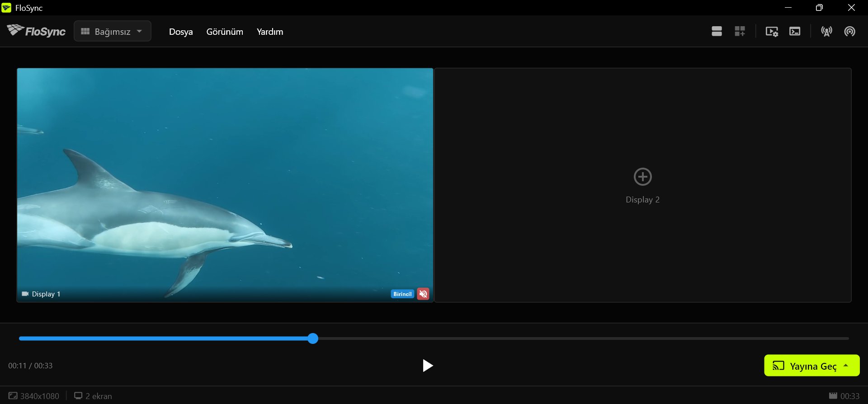Click the stacked rows layout icon
The width and height of the screenshot is (868, 404).
click(717, 31)
